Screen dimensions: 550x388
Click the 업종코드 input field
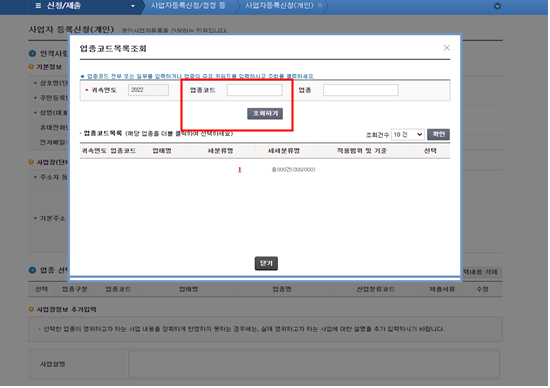[255, 91]
